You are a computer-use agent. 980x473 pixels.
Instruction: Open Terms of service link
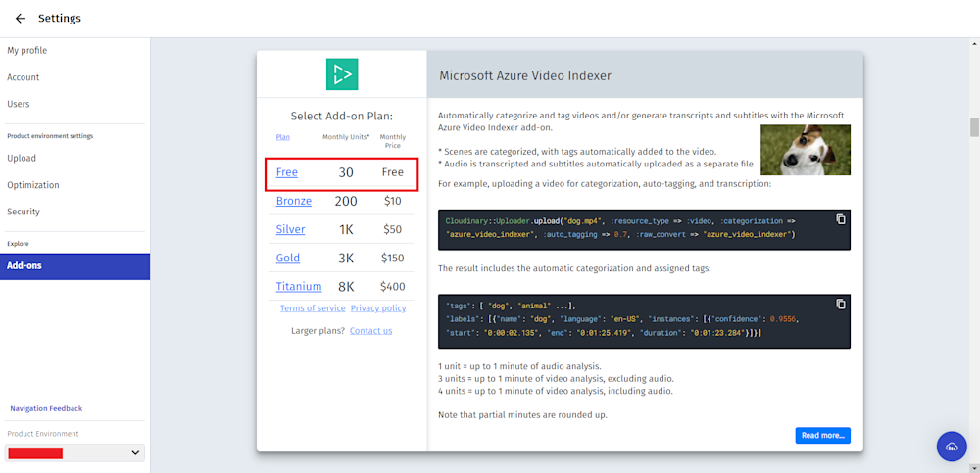[x=313, y=308]
